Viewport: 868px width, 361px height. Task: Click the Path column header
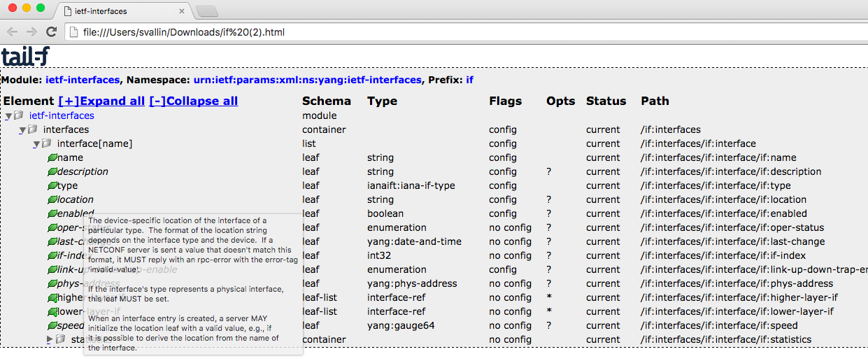point(655,101)
